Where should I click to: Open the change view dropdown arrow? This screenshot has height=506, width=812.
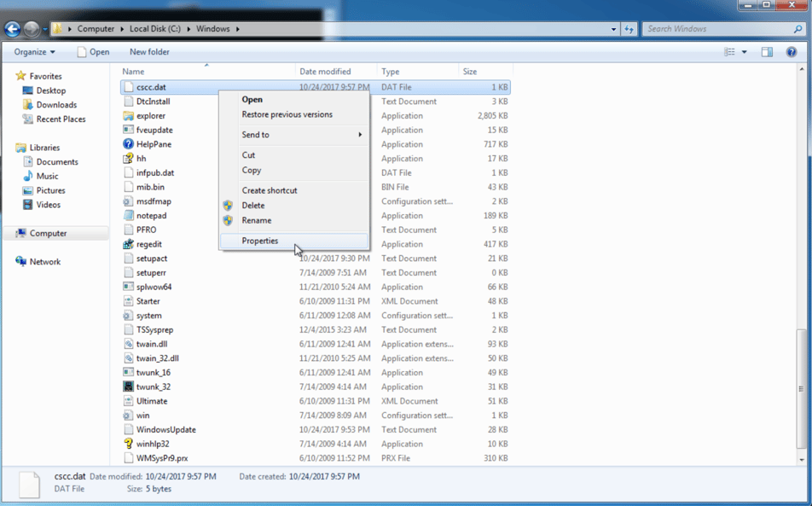[x=744, y=52]
